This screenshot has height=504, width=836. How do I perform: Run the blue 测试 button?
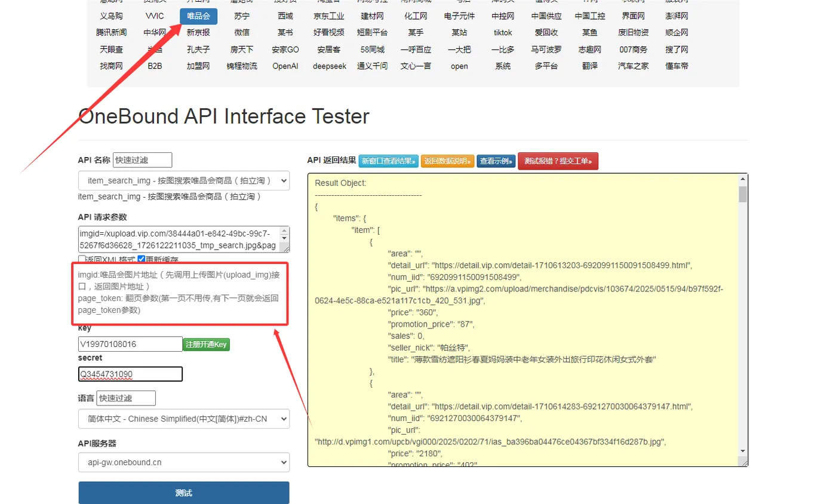(x=184, y=493)
